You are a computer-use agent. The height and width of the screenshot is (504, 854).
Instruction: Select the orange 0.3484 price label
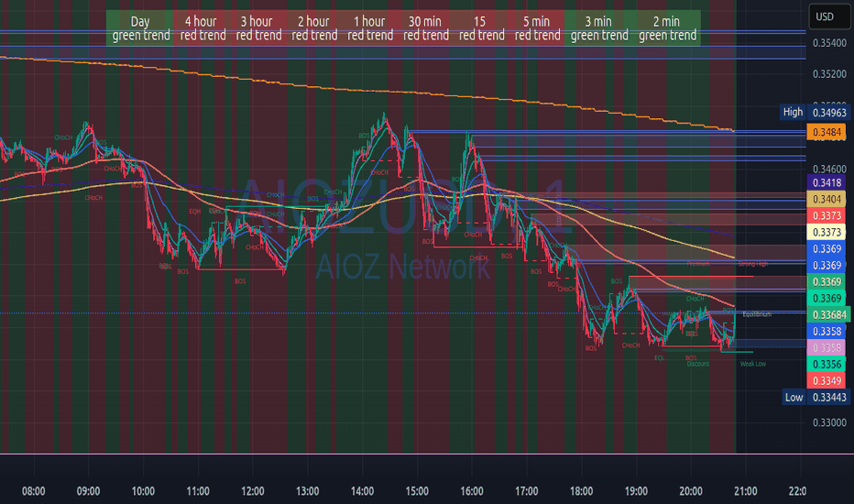click(x=827, y=132)
